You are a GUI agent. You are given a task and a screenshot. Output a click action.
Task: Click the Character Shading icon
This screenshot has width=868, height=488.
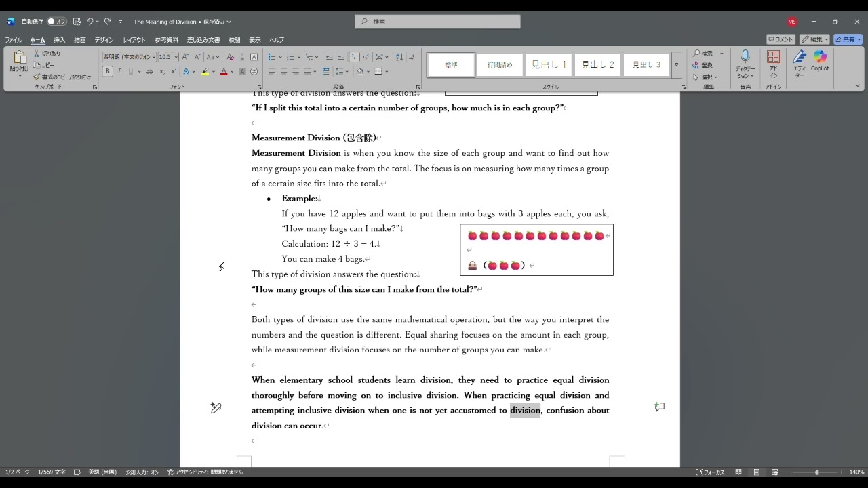[242, 71]
